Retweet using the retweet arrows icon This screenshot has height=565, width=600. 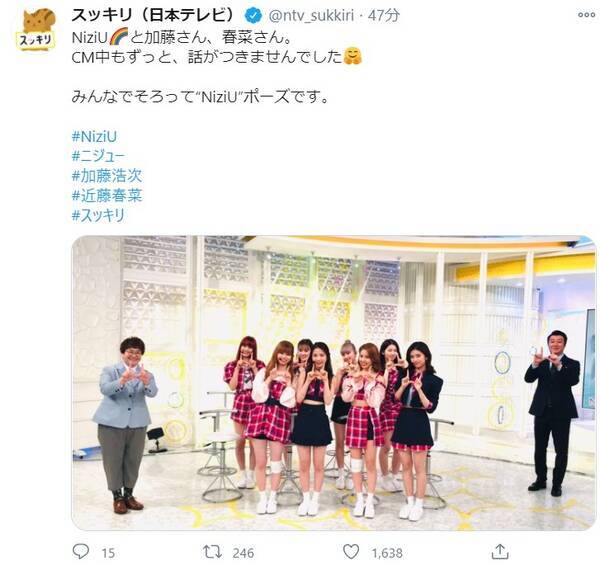212,552
